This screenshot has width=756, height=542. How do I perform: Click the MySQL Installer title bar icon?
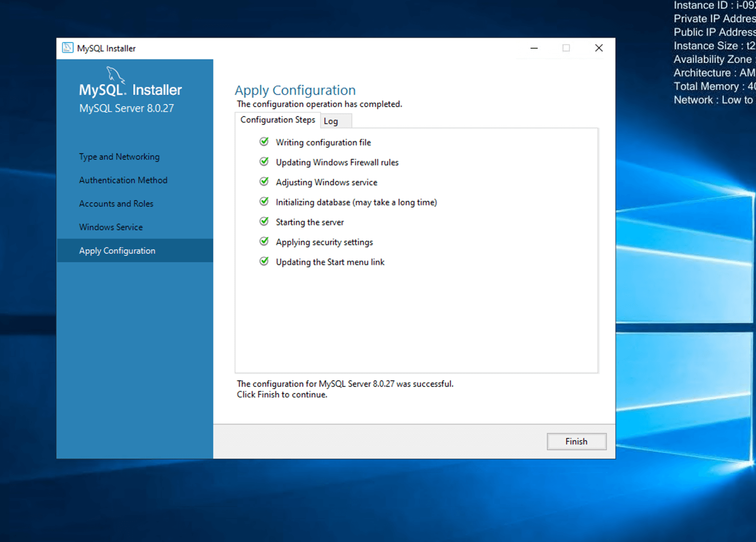point(68,48)
